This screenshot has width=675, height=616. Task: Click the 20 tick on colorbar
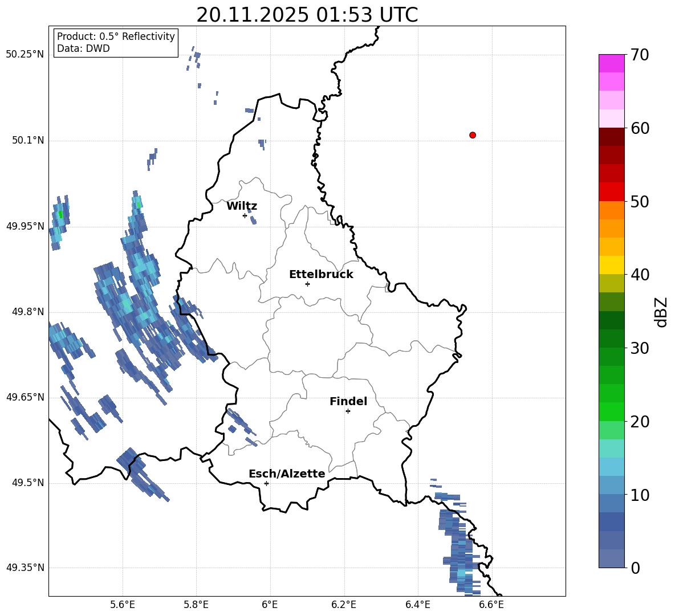(640, 422)
